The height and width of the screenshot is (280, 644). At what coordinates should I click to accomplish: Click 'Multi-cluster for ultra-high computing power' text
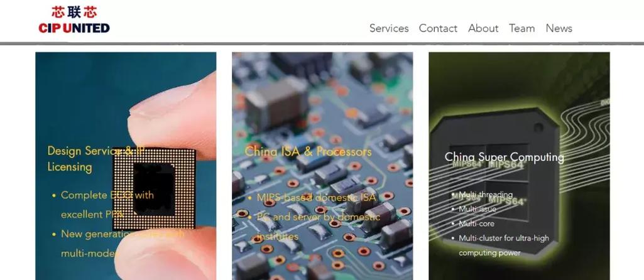(x=503, y=245)
